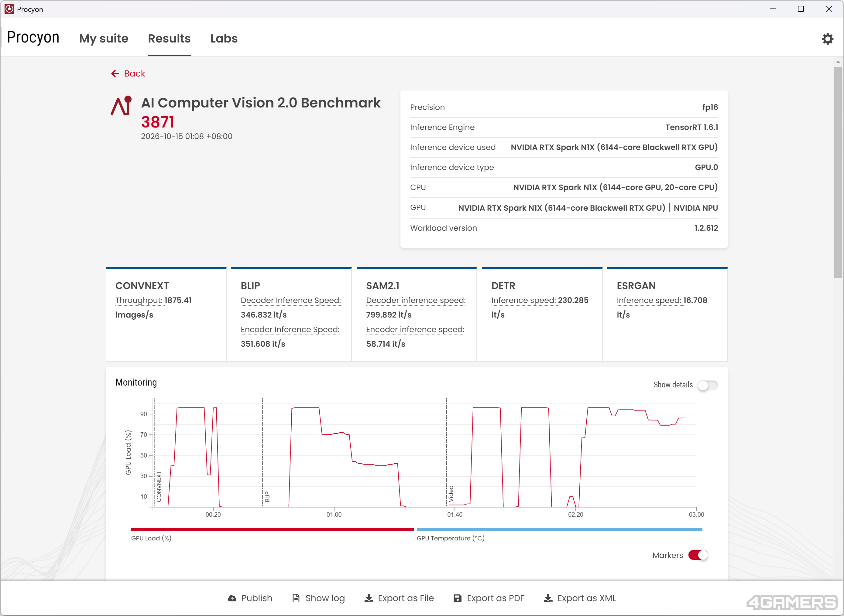Viewport: 844px width, 616px height.
Task: Open settings with the gear icon
Action: pyautogui.click(x=827, y=39)
